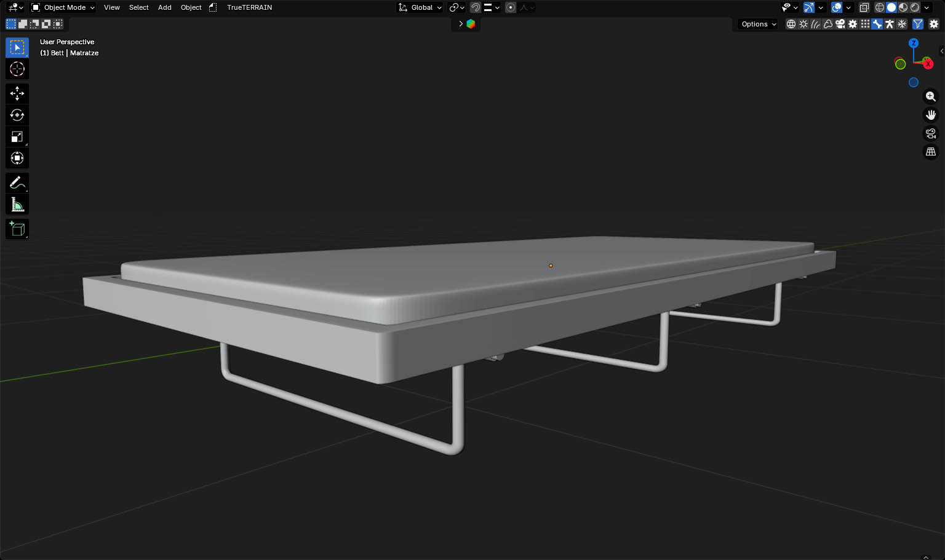The image size is (945, 560).
Task: Click the zoom magnifier navigation icon
Action: [x=931, y=97]
